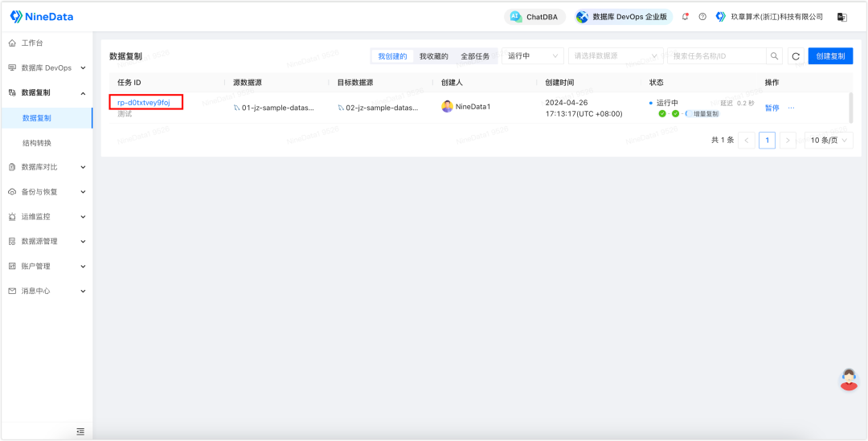This screenshot has height=441, width=868.
Task: Click the 增量复制 status tag
Action: coord(705,113)
